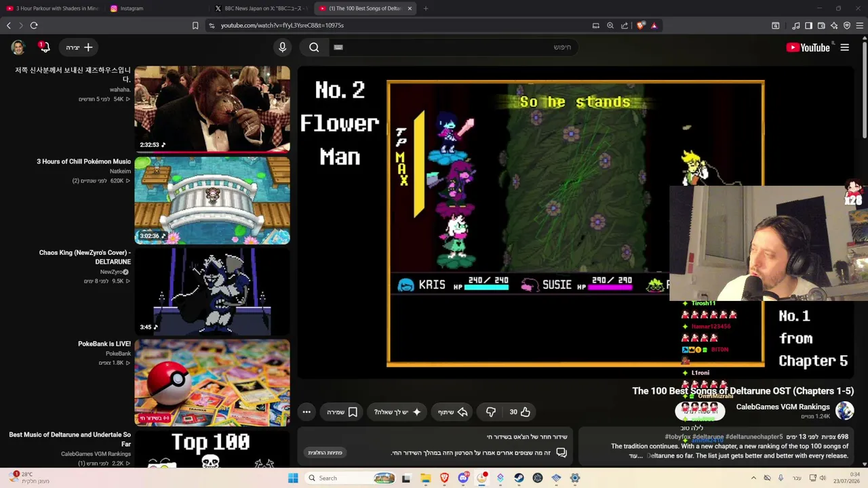Screen dimensions: 868x488
Task: Expand video description with עוד
Action: 635,456
